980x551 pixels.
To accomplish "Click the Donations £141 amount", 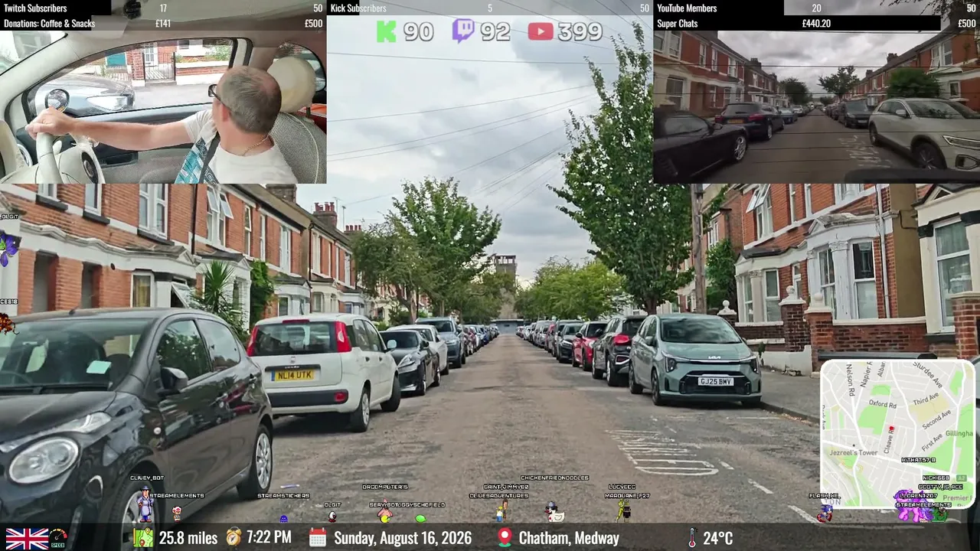I will [x=163, y=24].
